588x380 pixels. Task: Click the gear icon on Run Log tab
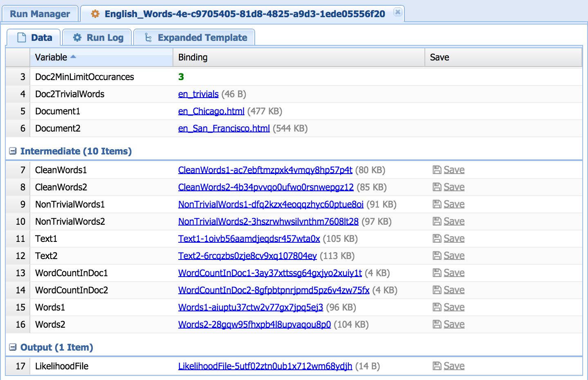pyautogui.click(x=77, y=38)
